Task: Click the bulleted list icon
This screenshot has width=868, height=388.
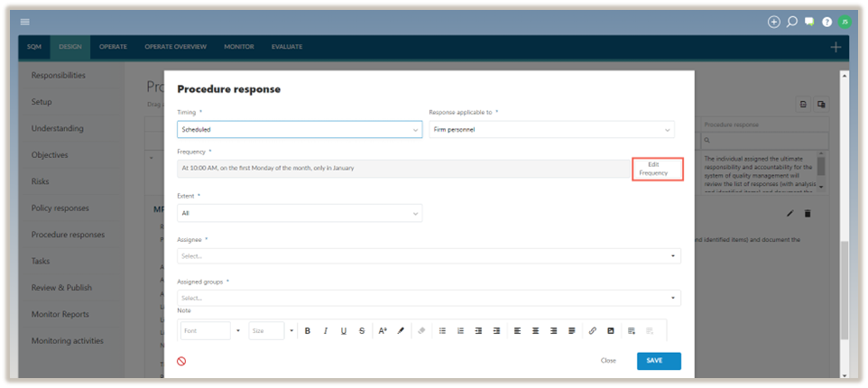Action: point(442,331)
